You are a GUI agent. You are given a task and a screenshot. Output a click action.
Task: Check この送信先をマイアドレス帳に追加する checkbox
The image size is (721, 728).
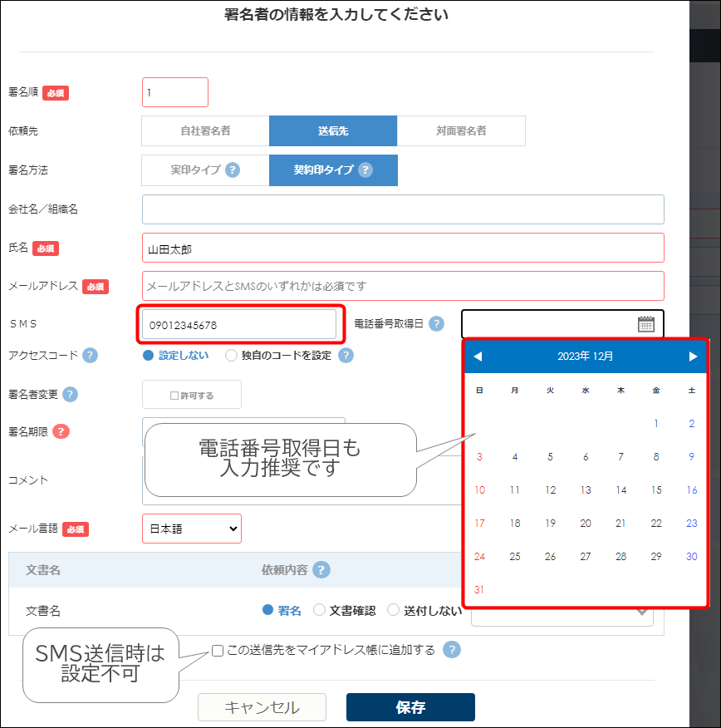pyautogui.click(x=218, y=651)
